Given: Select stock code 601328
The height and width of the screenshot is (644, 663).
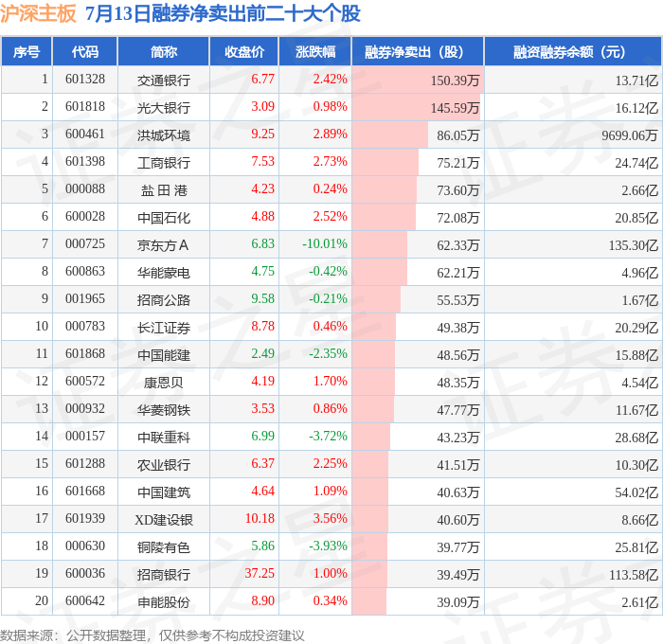Looking at the screenshot, I should click(85, 79).
